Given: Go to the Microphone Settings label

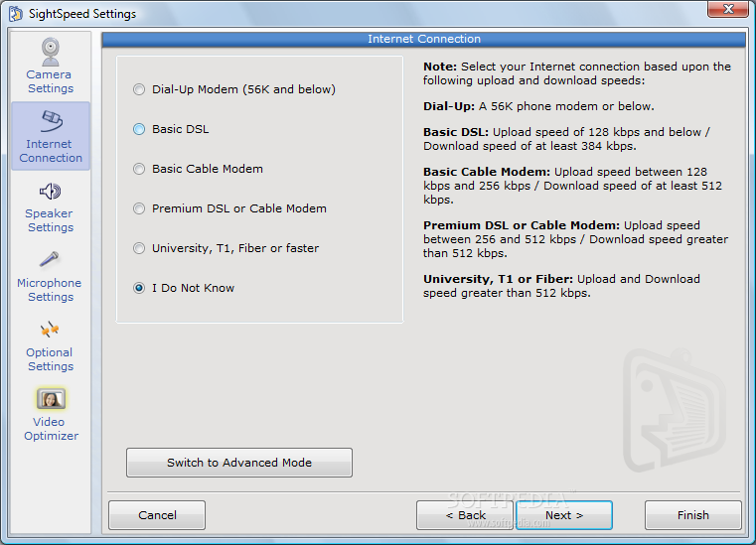Looking at the screenshot, I should [x=50, y=290].
